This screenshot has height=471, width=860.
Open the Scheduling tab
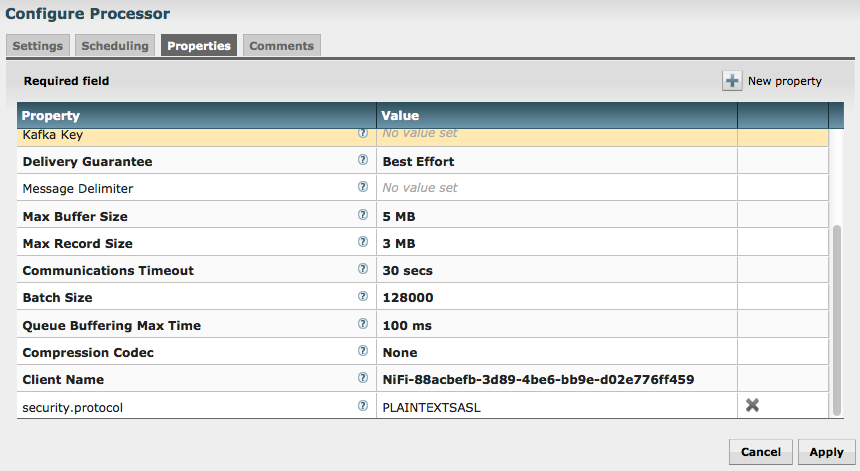pyautogui.click(x=115, y=46)
